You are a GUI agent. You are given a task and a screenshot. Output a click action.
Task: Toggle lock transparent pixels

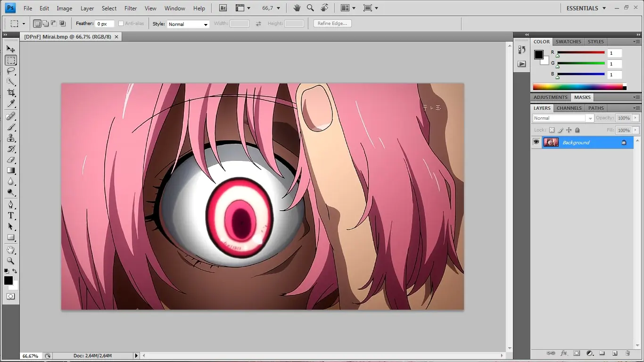pos(552,130)
